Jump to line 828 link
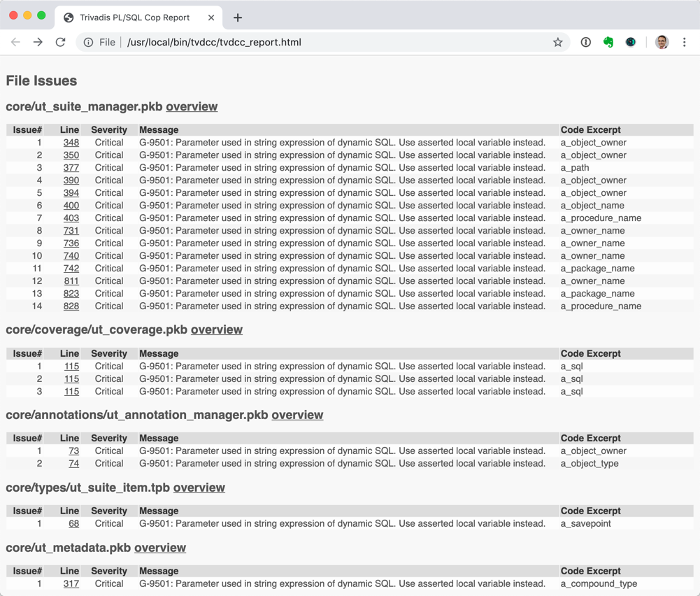 coord(71,306)
